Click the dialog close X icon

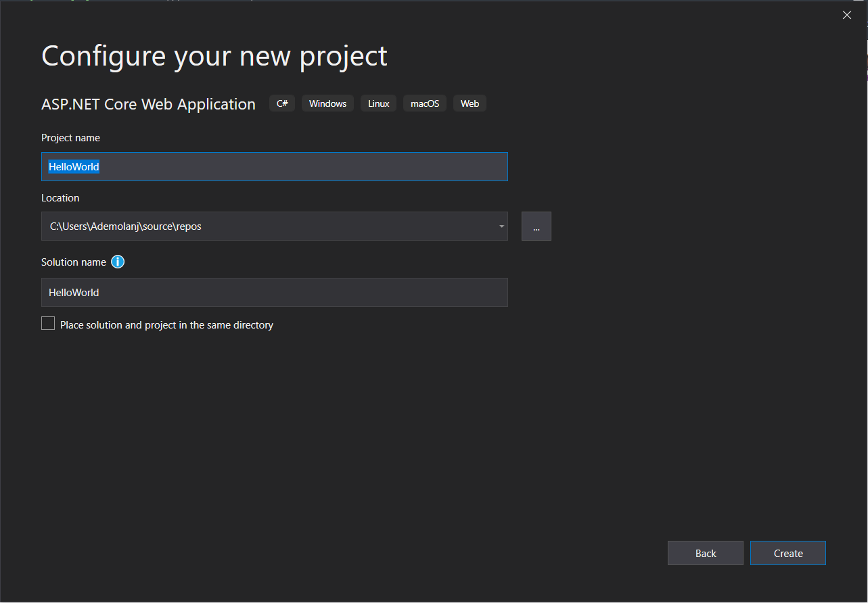(846, 14)
